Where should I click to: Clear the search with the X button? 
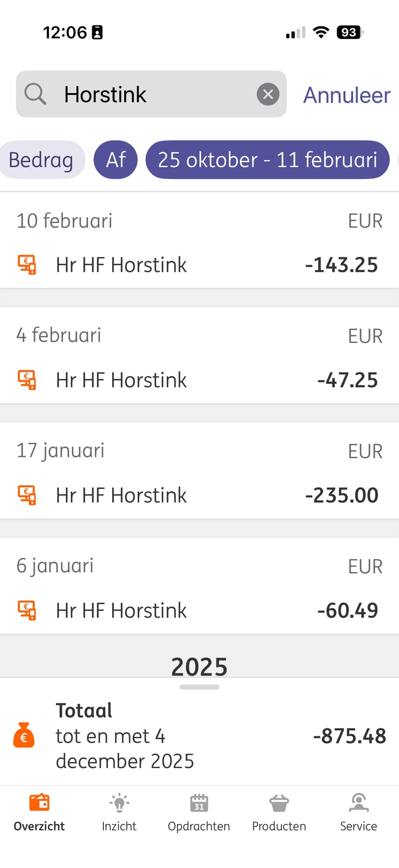tap(268, 94)
